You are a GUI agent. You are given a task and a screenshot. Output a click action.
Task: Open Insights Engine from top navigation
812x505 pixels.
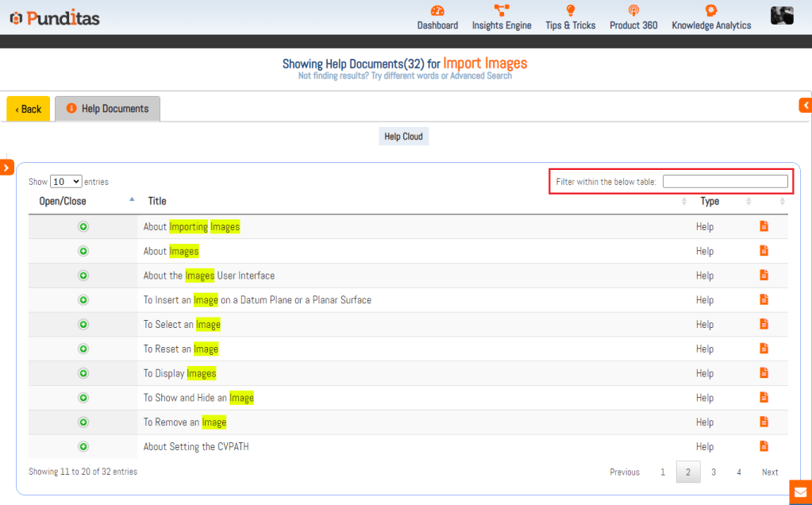point(501,11)
